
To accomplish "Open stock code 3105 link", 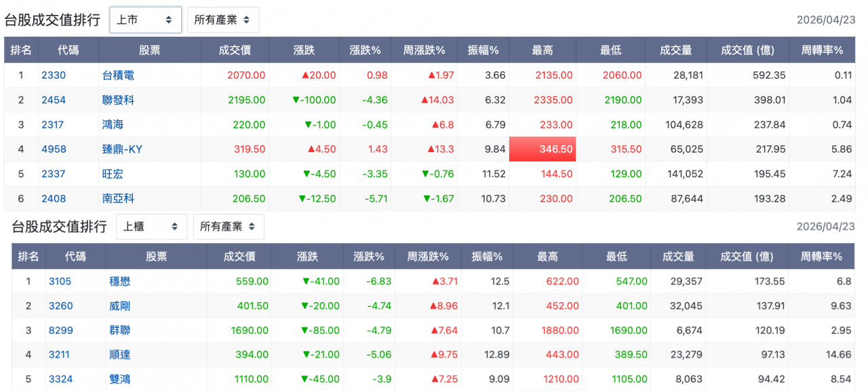I will (60, 281).
